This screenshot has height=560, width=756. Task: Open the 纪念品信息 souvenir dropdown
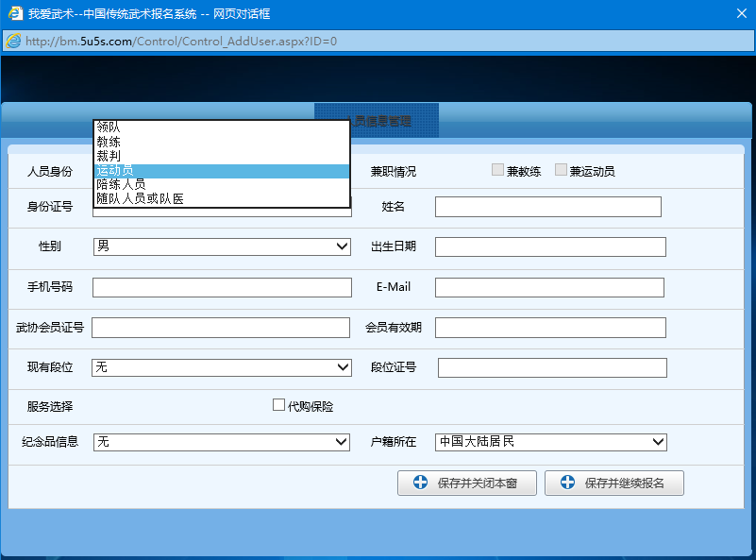pyautogui.click(x=343, y=442)
